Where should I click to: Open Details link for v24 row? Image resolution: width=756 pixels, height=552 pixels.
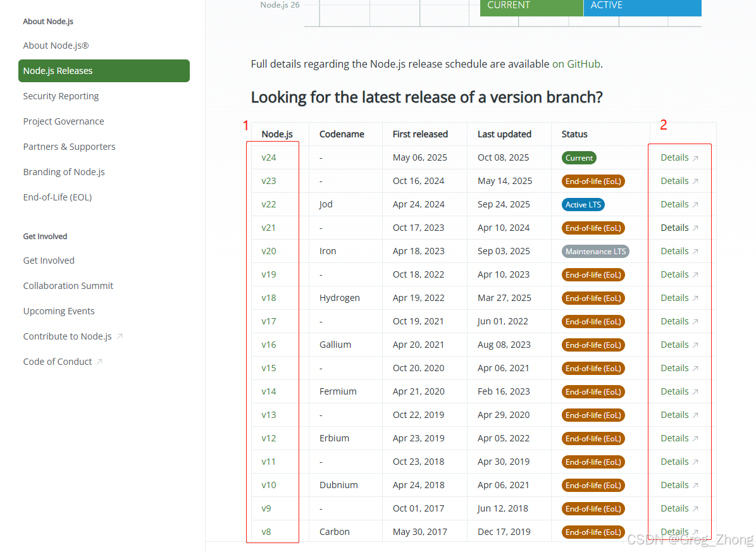click(x=679, y=157)
